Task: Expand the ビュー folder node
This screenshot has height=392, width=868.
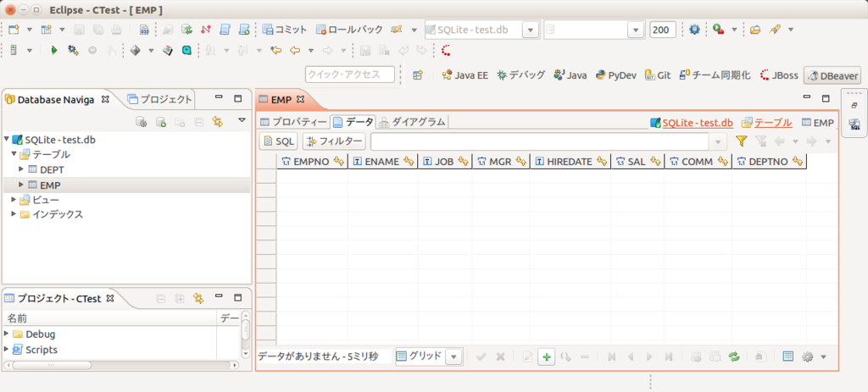Action: [14, 199]
